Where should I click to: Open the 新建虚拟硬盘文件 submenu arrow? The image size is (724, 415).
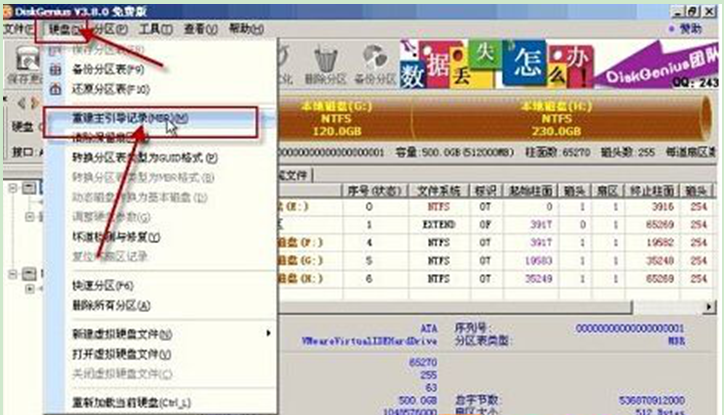coord(268,333)
